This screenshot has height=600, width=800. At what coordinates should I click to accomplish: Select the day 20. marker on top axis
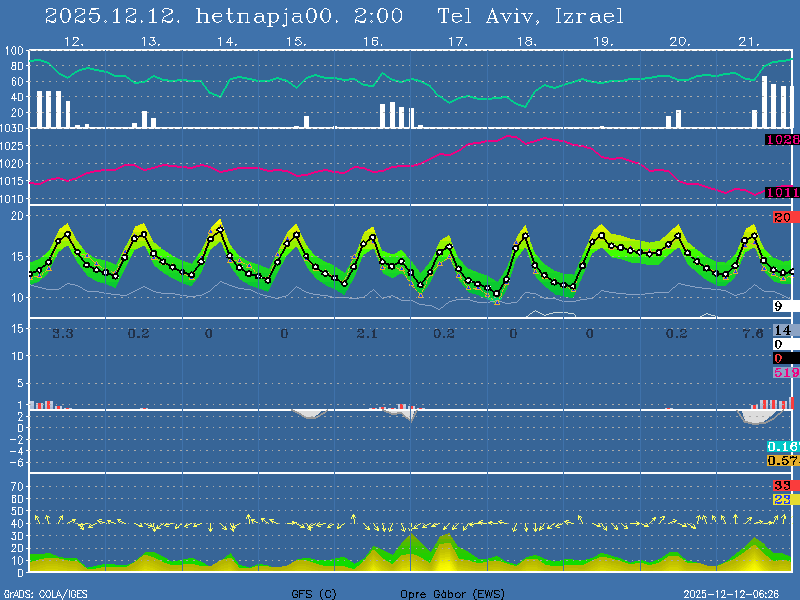pyautogui.click(x=679, y=42)
